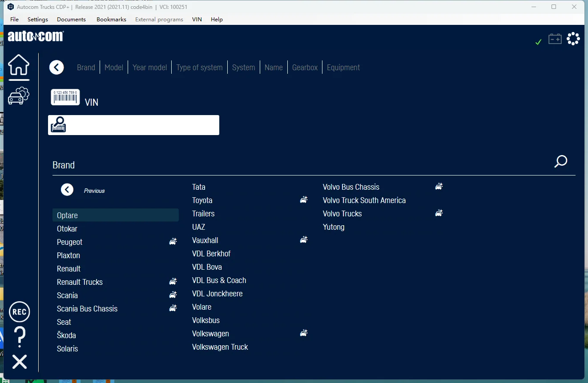Image resolution: width=588 pixels, height=383 pixels.
Task: Select Seat brand
Action: (x=64, y=322)
